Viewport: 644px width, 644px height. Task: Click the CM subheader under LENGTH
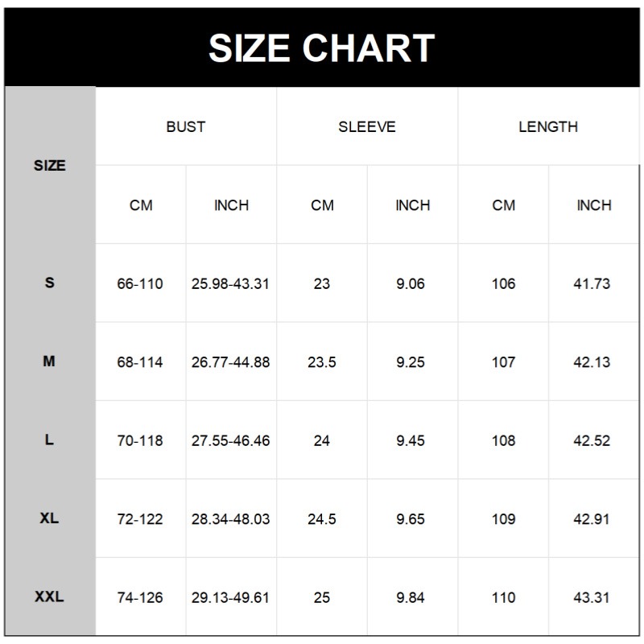(x=504, y=205)
